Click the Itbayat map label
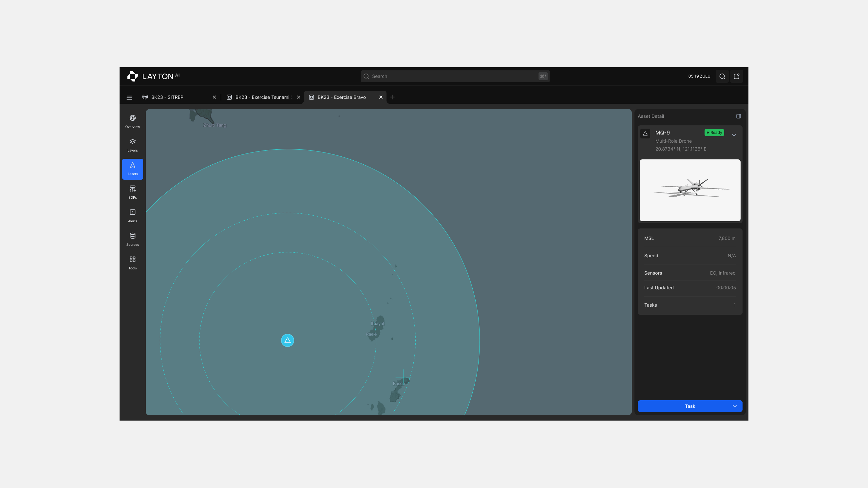 pyautogui.click(x=377, y=324)
